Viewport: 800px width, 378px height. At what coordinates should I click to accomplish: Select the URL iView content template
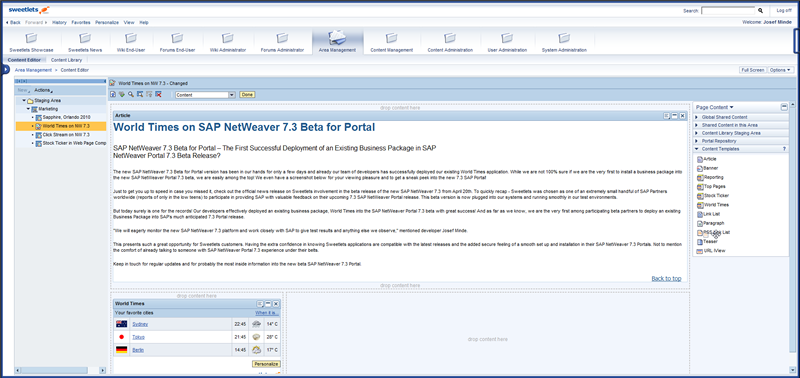(711, 250)
